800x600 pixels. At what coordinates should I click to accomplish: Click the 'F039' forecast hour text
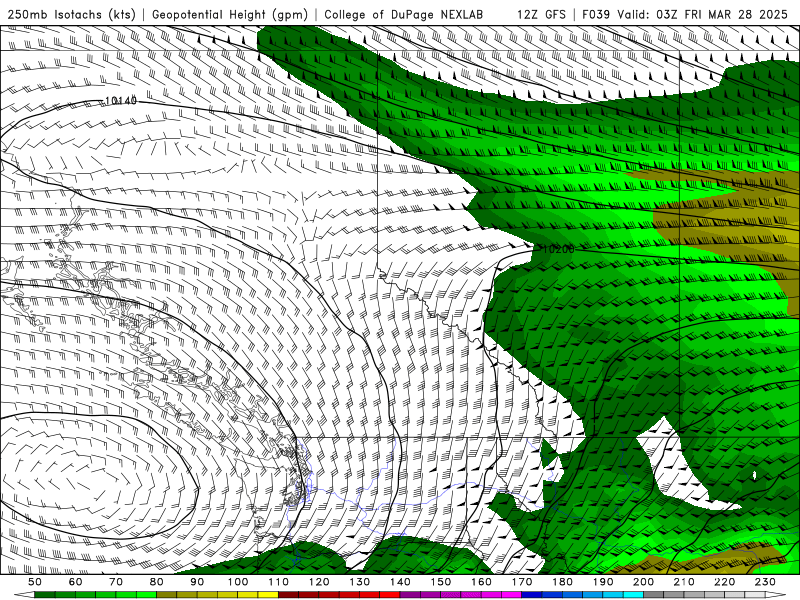click(595, 15)
